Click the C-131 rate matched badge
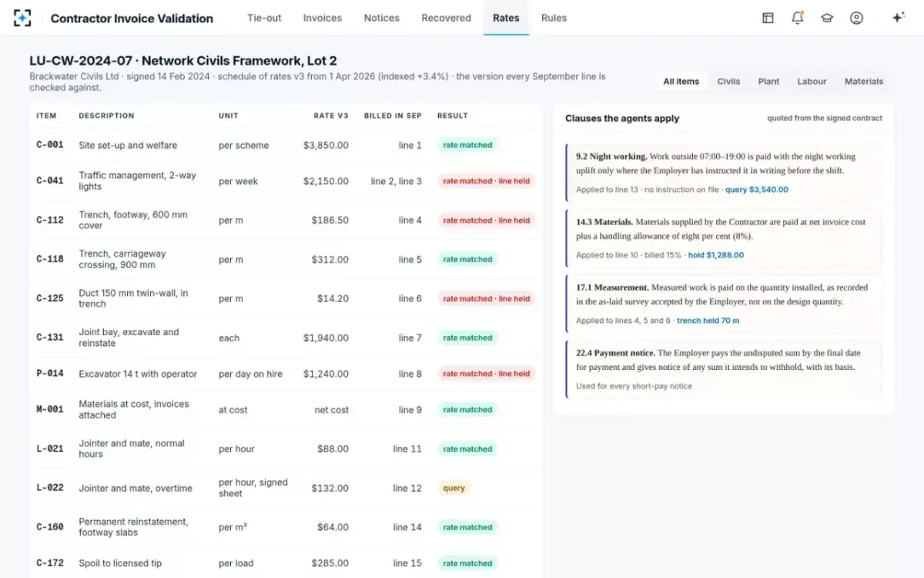 pos(467,338)
